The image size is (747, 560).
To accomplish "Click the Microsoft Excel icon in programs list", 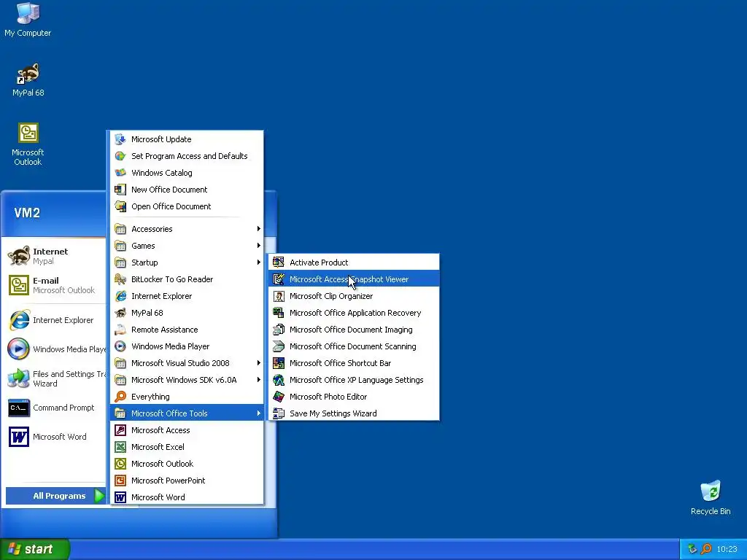I will tap(120, 447).
